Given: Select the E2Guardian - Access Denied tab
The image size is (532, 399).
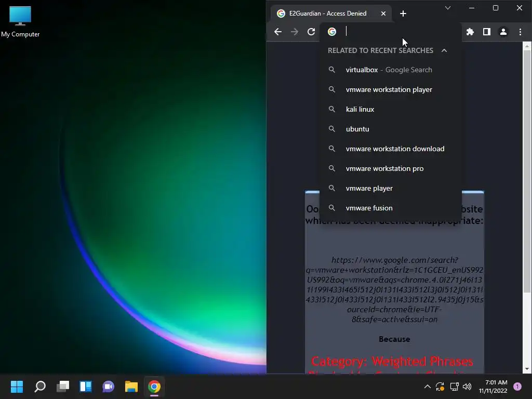Looking at the screenshot, I should point(331,14).
